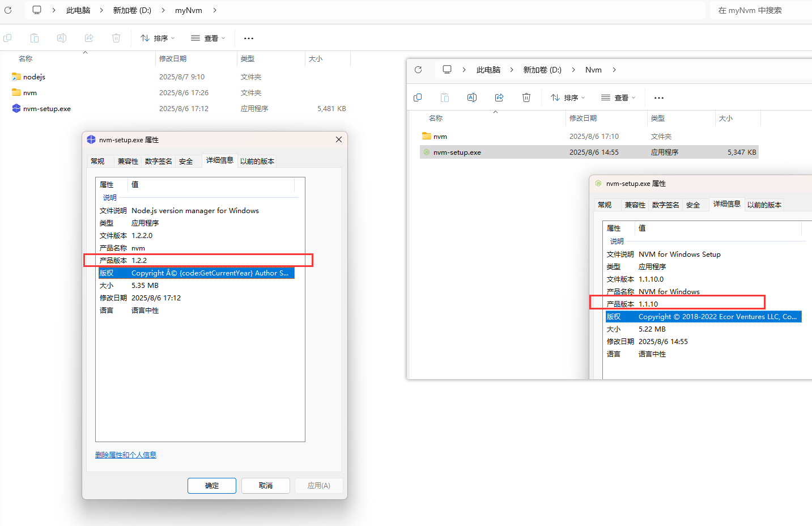This screenshot has width=812, height=526.
Task: Switch to 数字签名 tab in right properties dialog
Action: 666,205
